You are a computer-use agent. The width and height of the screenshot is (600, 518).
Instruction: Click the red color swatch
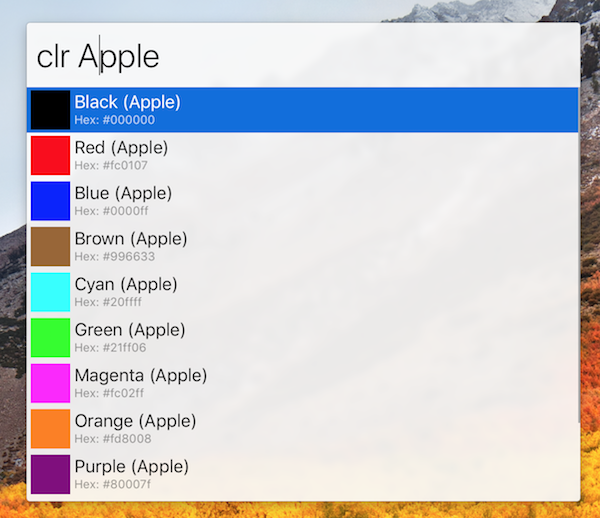50,156
